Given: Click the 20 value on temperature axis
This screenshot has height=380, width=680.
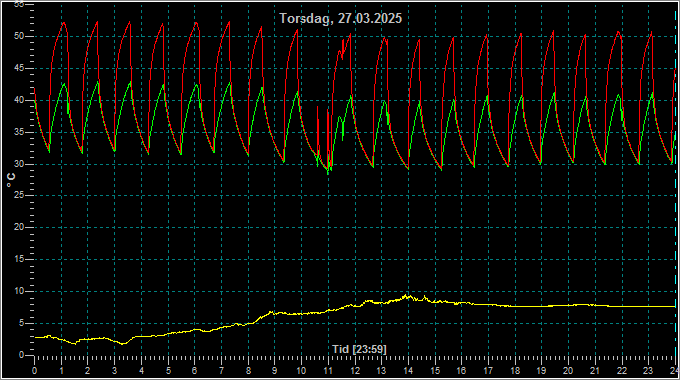Looking at the screenshot, I should click(19, 227).
